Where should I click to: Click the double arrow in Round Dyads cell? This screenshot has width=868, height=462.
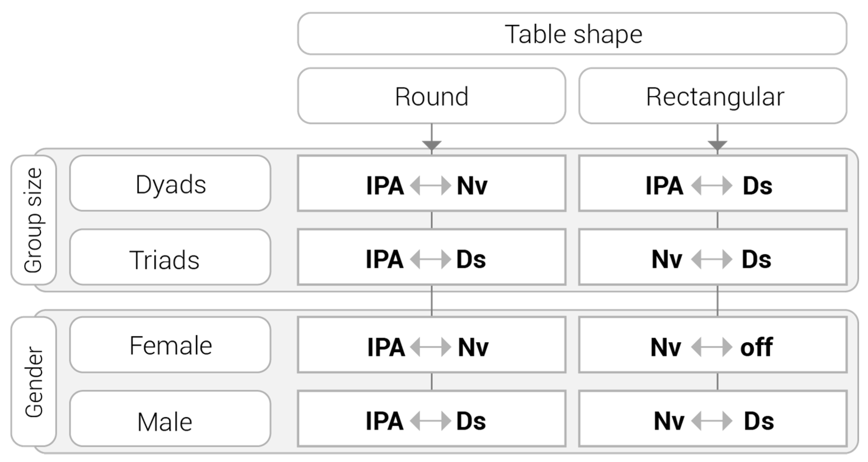coord(430,186)
